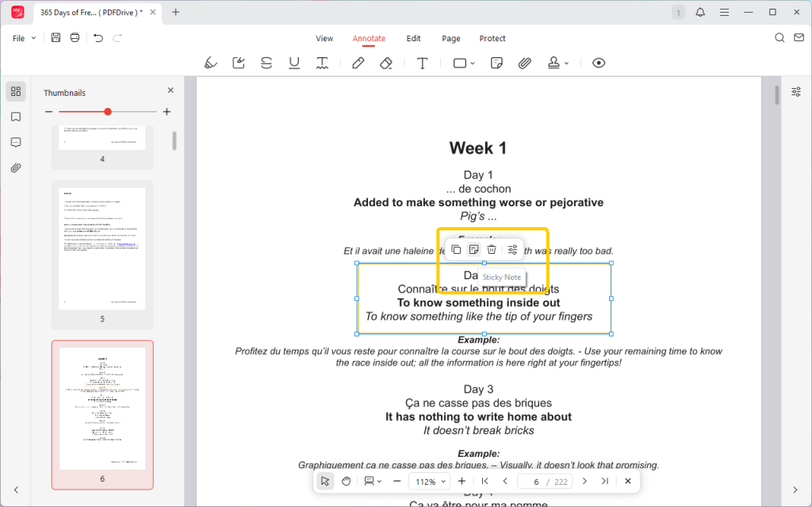
Task: Open the Protect tab
Action: (492, 38)
